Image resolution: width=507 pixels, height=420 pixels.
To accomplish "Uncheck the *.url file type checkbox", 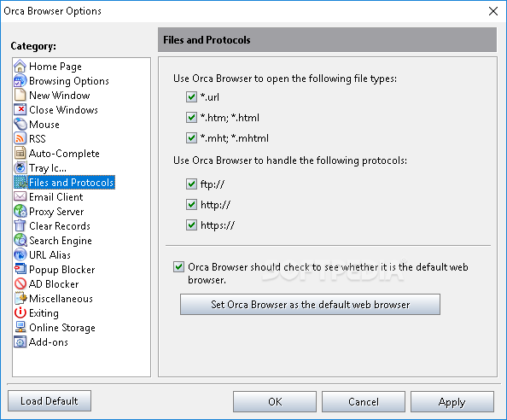I will [x=191, y=96].
